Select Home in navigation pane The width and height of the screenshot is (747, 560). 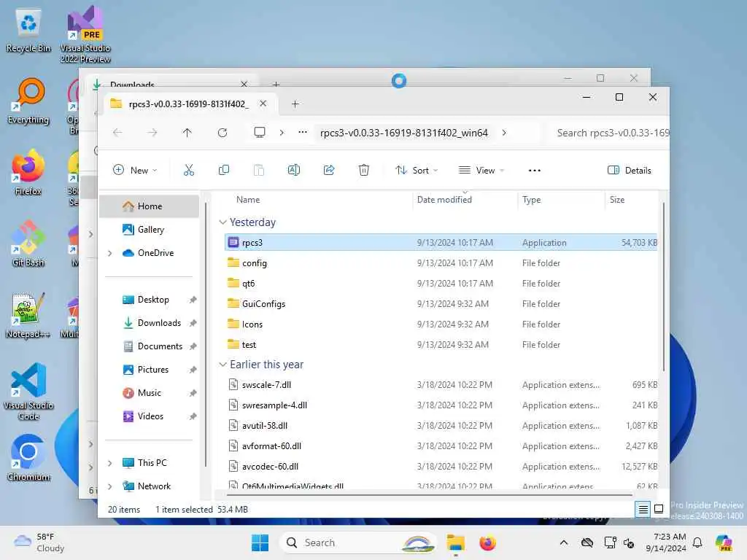149,206
